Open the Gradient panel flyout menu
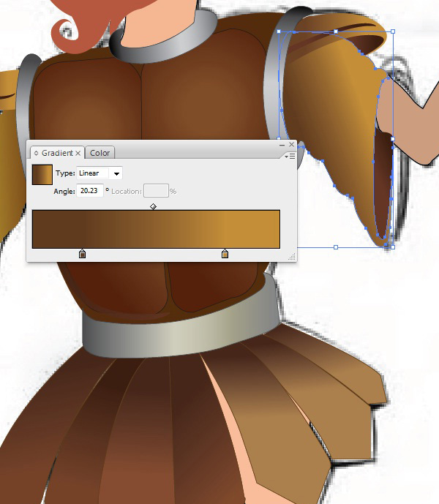This screenshot has height=504, width=439. click(290, 157)
